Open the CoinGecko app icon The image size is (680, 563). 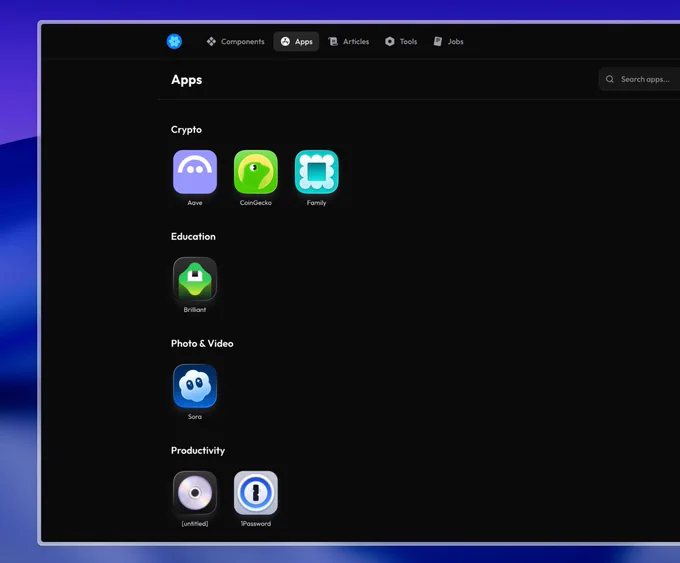(x=255, y=172)
